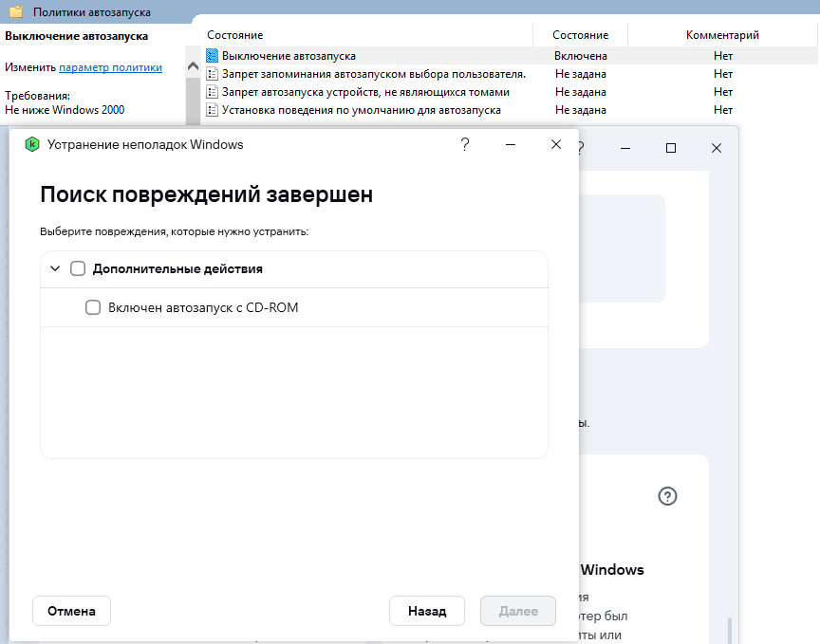This screenshot has height=644, width=820.
Task: Click the Далее button
Action: [518, 611]
